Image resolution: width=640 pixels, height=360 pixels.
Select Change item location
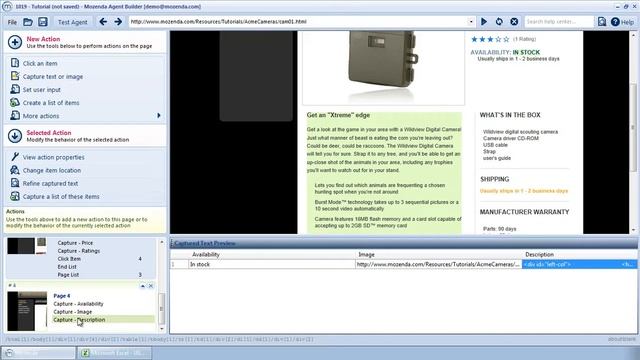(x=52, y=171)
